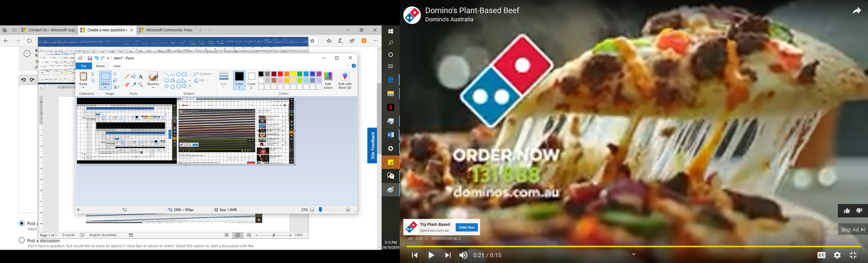The image size is (868, 263).
Task: Click the Redo arrow in Paint title bar
Action: coord(102,58)
